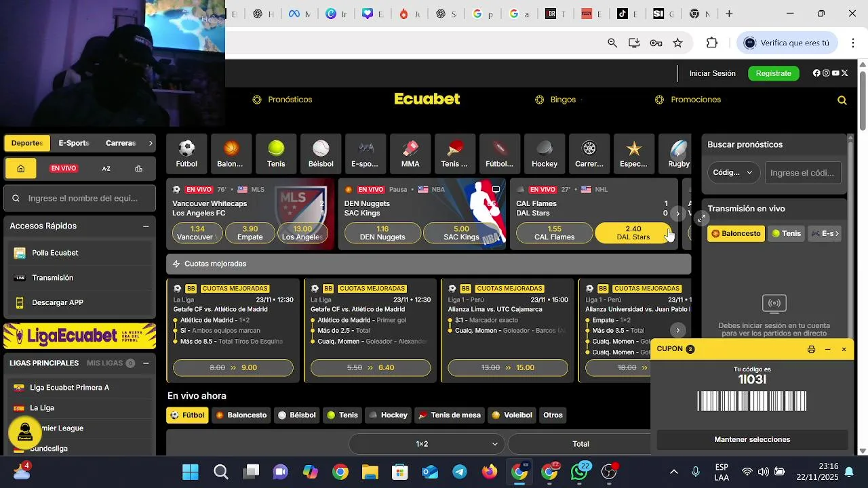
Task: Filter live stream by Tenis
Action: (x=787, y=233)
